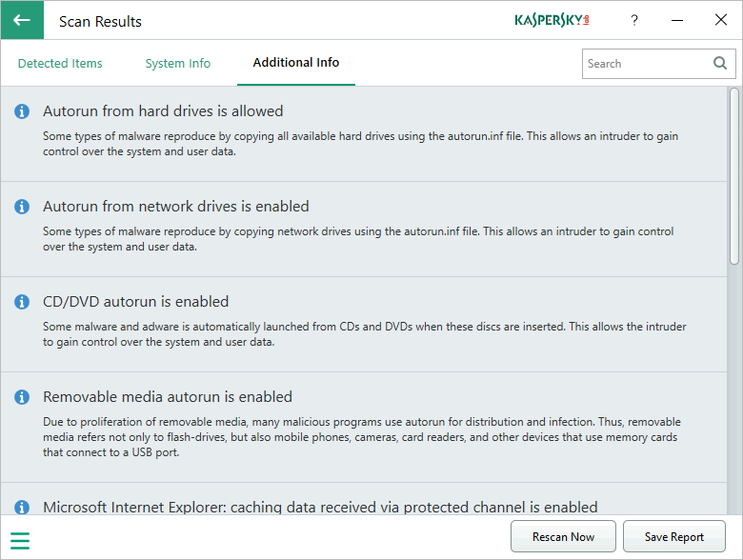Click the vertical scrollbar thumb
Image resolution: width=743 pixels, height=560 pixels.
(734, 176)
